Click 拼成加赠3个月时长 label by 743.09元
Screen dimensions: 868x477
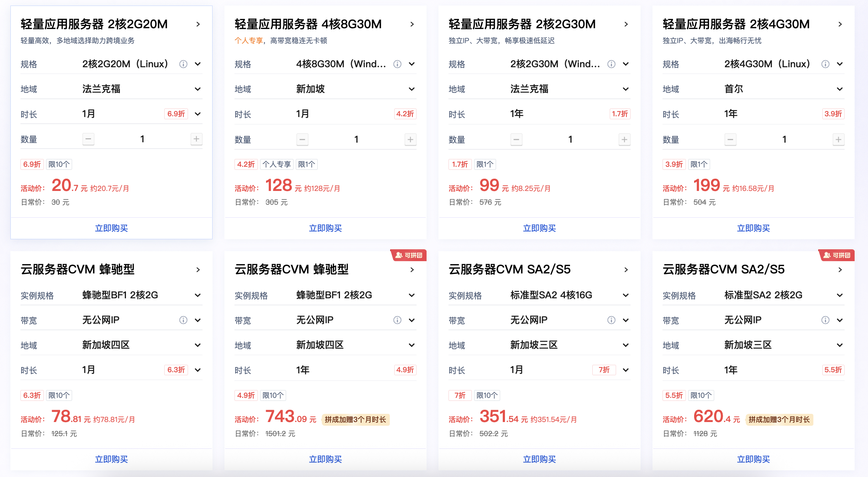pyautogui.click(x=356, y=419)
